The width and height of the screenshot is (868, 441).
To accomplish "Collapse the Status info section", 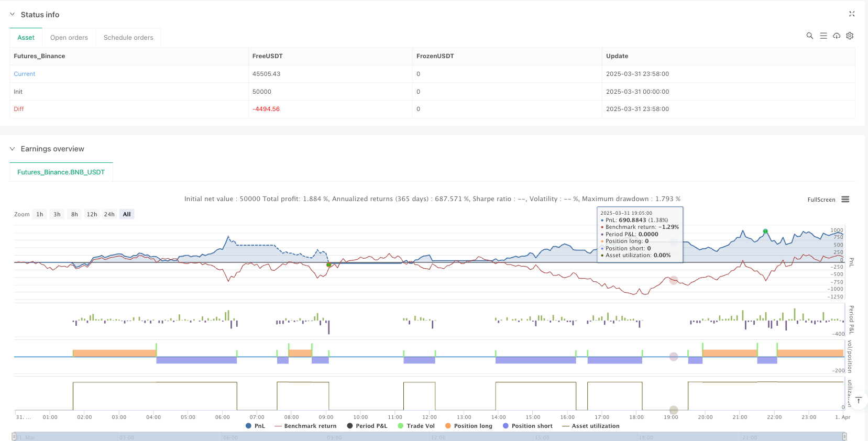I will pos(13,15).
